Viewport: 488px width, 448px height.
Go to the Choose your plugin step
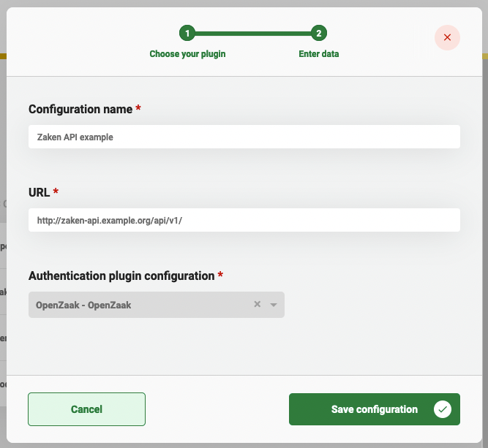[187, 54]
